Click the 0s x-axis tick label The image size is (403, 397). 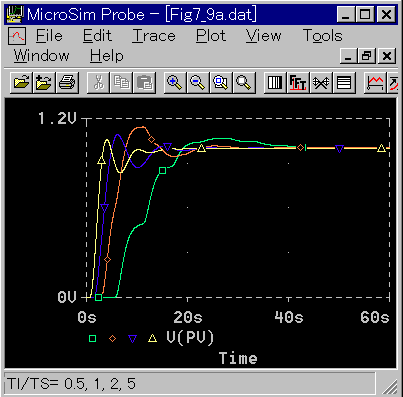point(87,317)
